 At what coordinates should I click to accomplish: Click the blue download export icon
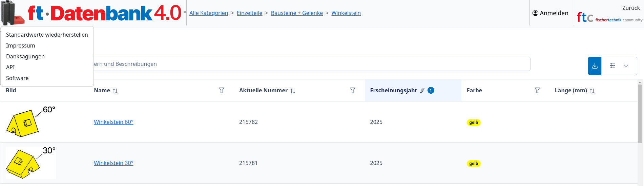point(595,66)
